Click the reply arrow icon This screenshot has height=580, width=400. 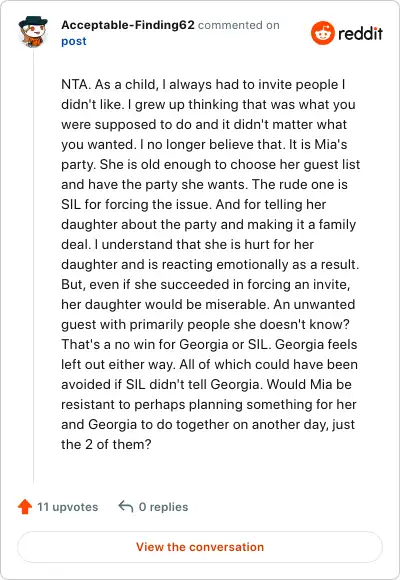pyautogui.click(x=125, y=506)
